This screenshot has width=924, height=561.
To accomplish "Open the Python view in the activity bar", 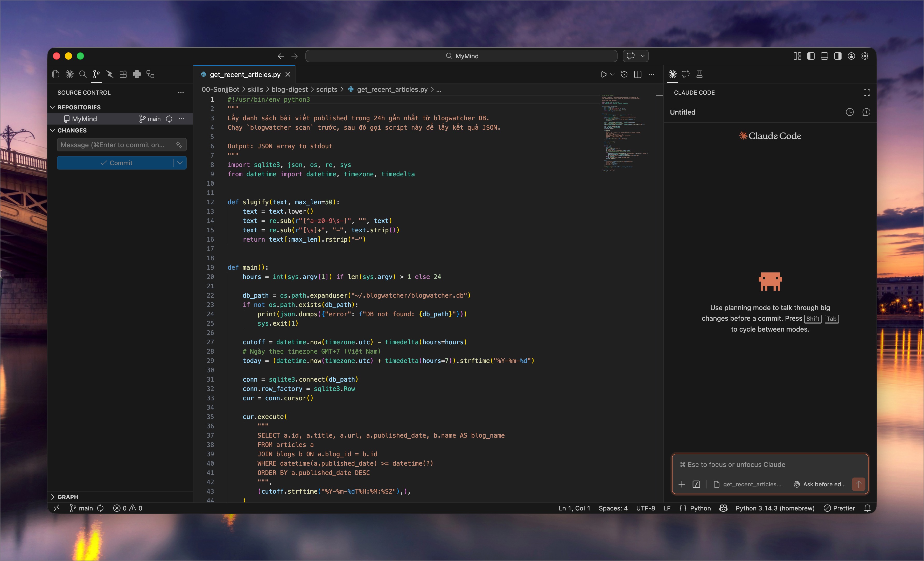I will pos(136,74).
